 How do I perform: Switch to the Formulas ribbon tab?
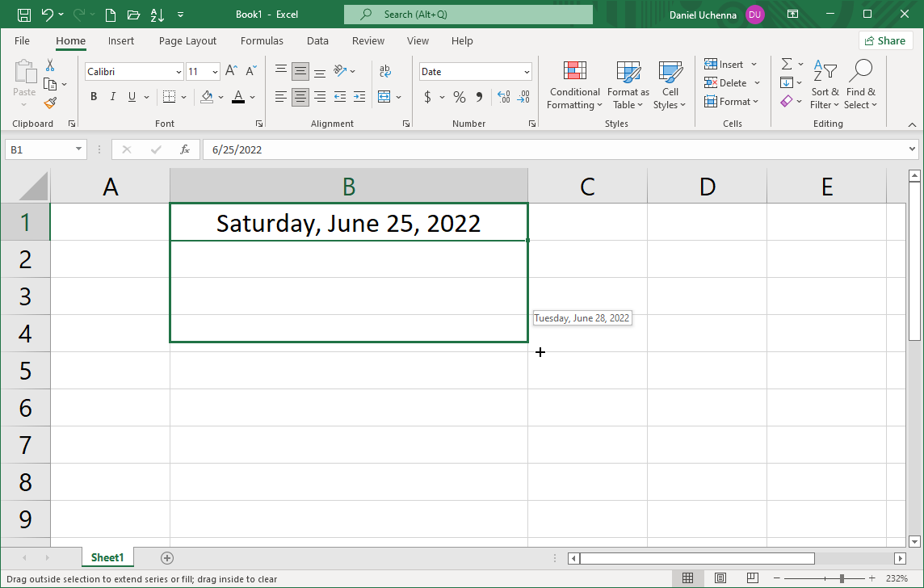(262, 40)
